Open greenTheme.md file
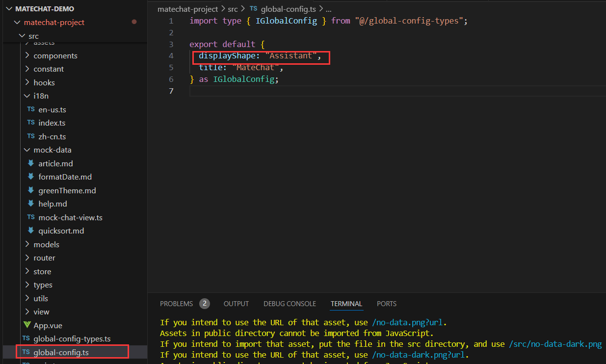 coord(67,190)
